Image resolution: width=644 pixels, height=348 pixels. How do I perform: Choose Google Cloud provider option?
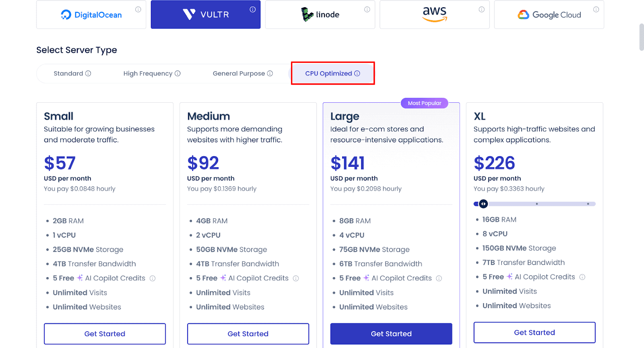[x=549, y=15]
